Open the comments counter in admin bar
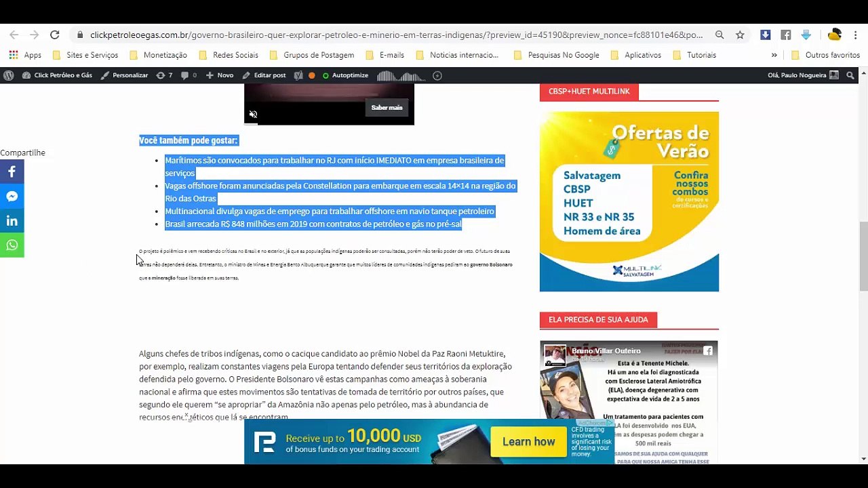Viewport: 868px width, 488px height. pyautogui.click(x=189, y=75)
